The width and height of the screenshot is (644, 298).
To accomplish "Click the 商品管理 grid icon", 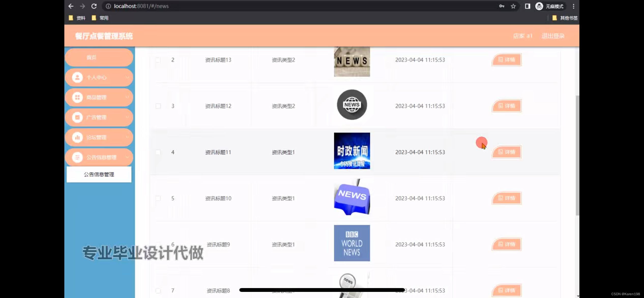I will coord(77,97).
